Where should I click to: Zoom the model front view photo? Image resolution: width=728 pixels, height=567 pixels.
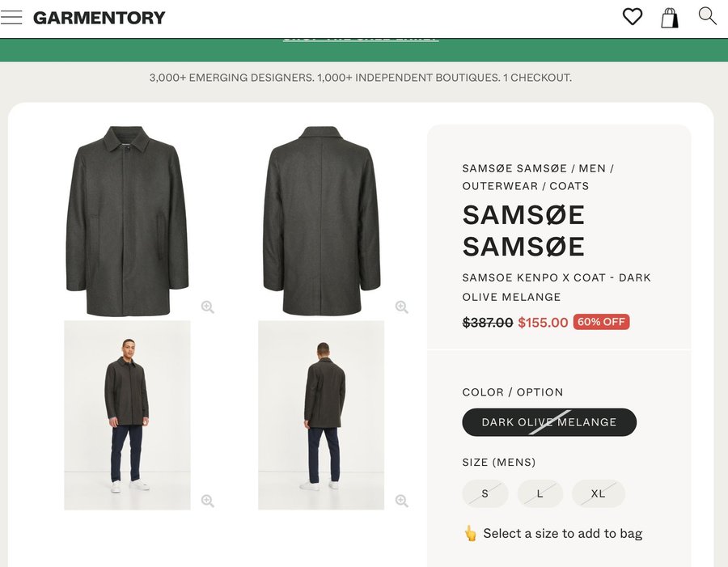(x=208, y=501)
